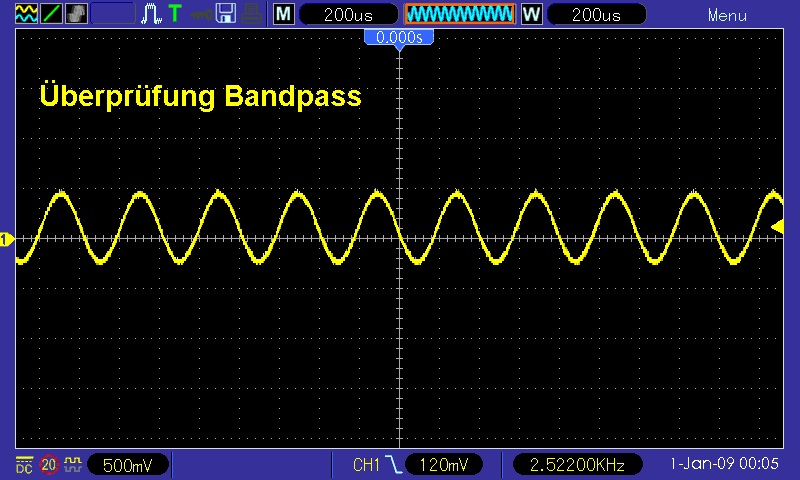Open the Menu in the top right
Viewport: 800px width, 480px height.
727,15
